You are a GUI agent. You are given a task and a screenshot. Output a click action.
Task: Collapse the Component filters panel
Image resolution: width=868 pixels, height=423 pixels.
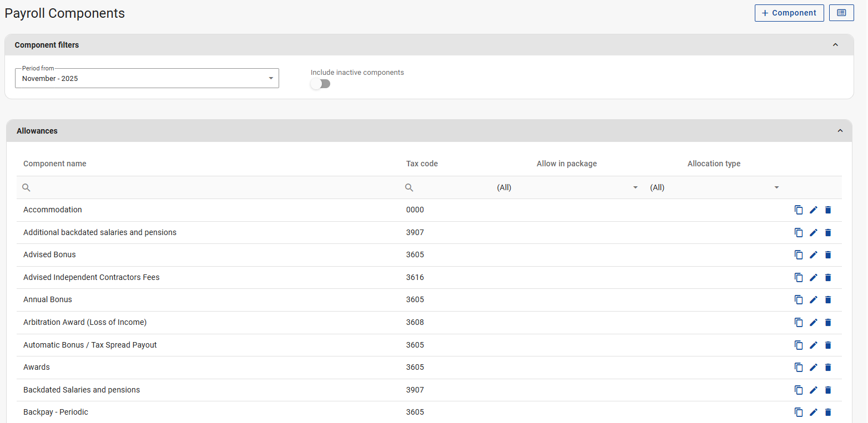tap(835, 45)
